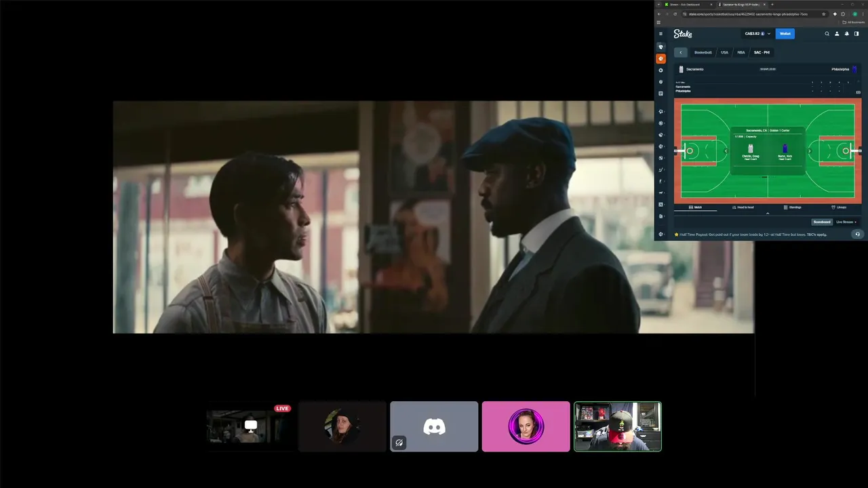Open the Chrome profile avatar
This screenshot has width=868, height=488.
(854, 14)
